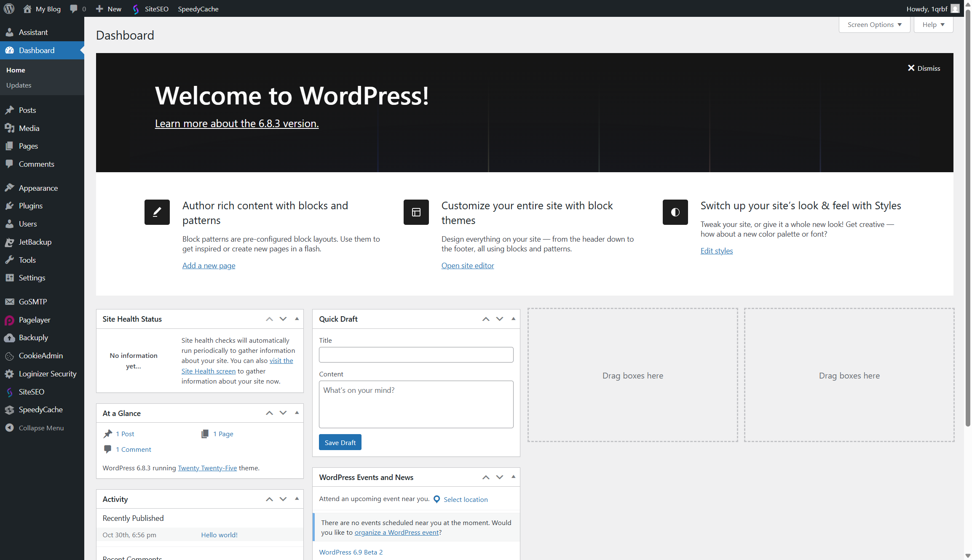Toggle Quick Draft panel collapse arrow
The image size is (972, 560).
tap(513, 319)
